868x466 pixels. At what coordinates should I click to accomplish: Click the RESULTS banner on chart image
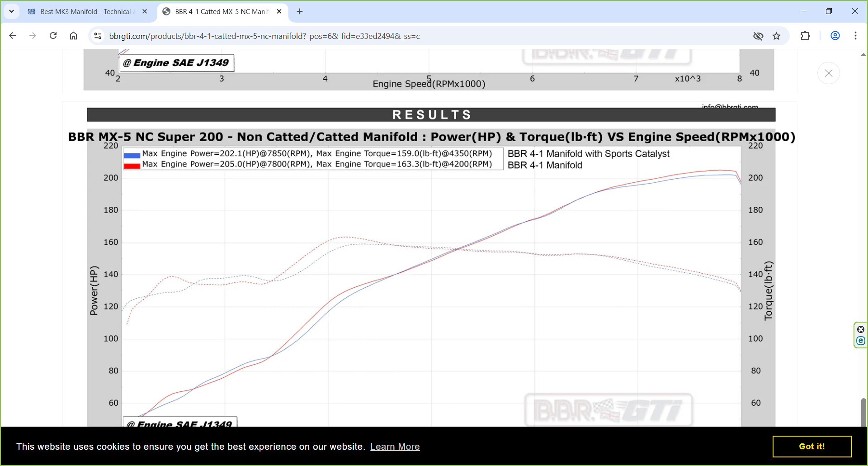[x=431, y=114]
